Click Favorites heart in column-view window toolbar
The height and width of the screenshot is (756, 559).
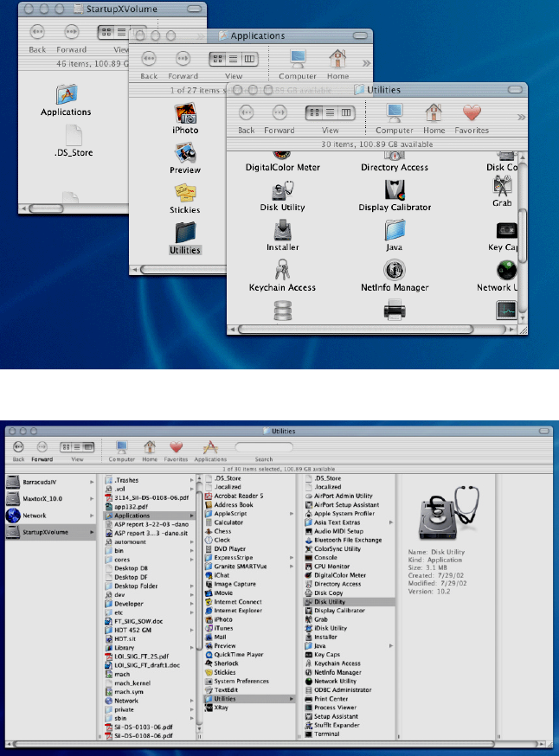tap(177, 446)
